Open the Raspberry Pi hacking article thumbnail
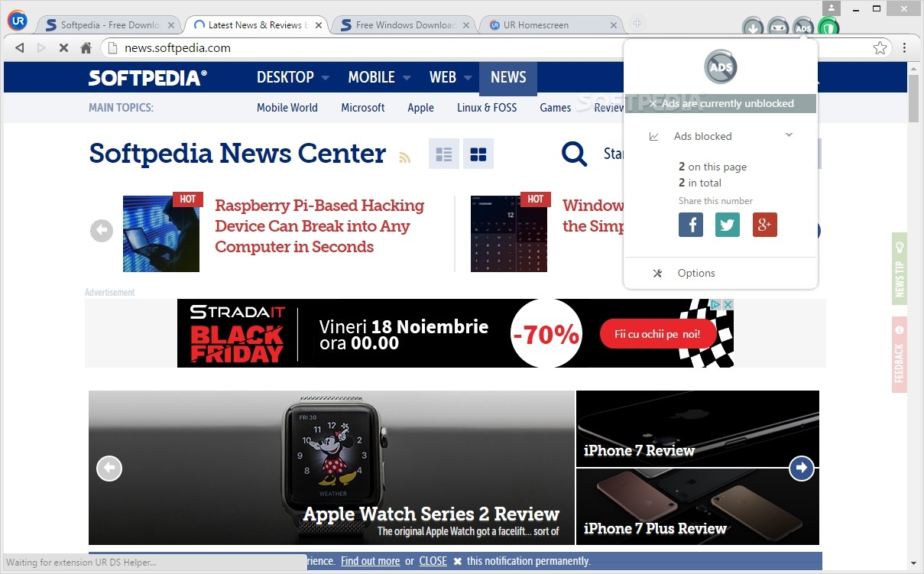The image size is (924, 574). [161, 234]
